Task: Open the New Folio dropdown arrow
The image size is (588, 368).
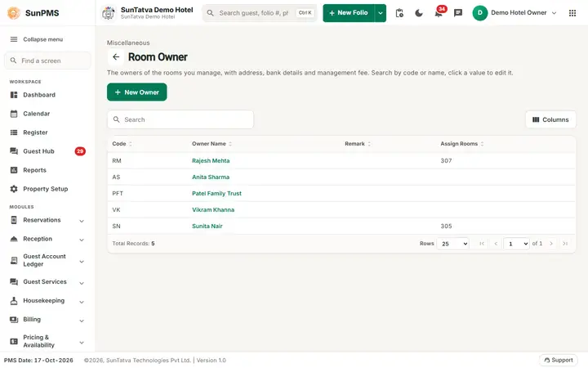Action: 381,13
